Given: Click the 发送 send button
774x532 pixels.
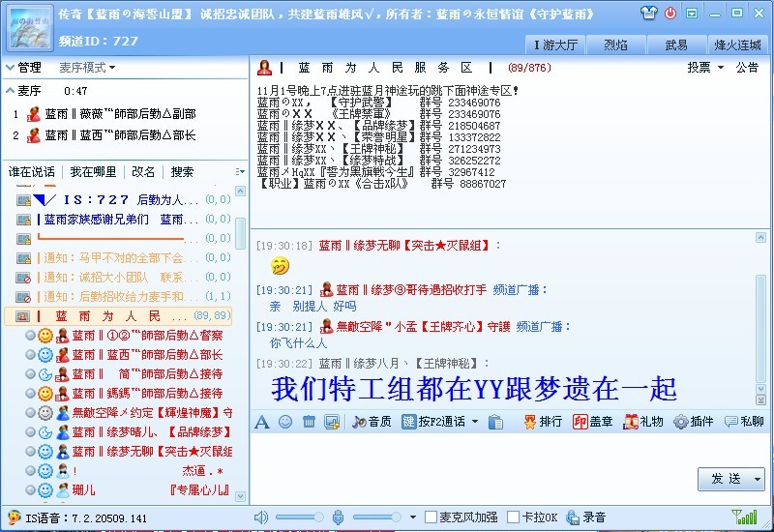Looking at the screenshot, I should (725, 479).
